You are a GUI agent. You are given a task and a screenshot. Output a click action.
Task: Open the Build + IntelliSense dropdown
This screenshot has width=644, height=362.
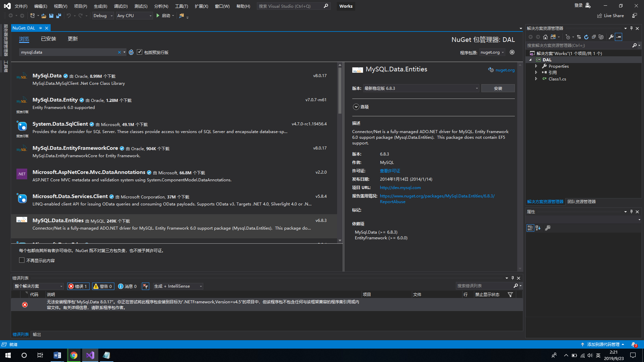(178, 286)
